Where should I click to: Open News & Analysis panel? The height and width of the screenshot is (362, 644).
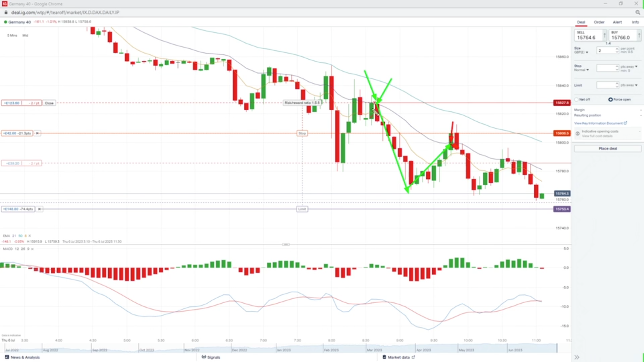22,357
